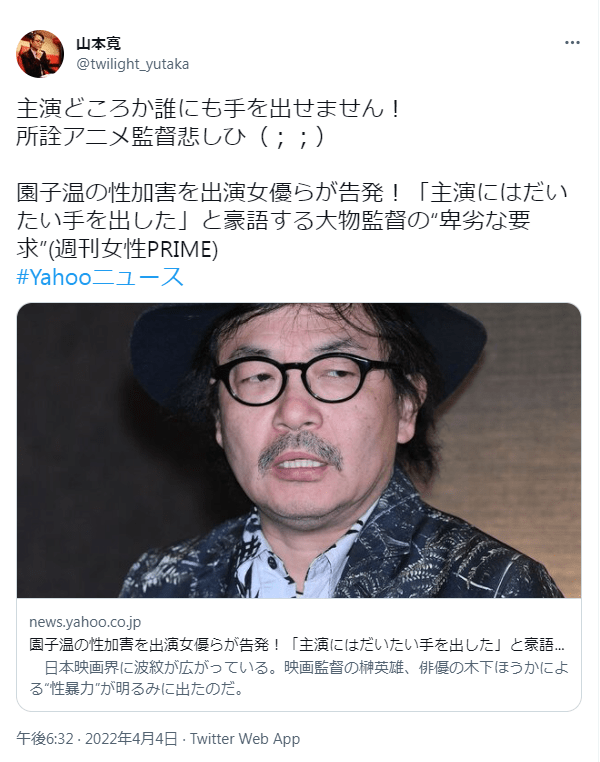Open the @twilight_yutaka handle

click(x=133, y=64)
